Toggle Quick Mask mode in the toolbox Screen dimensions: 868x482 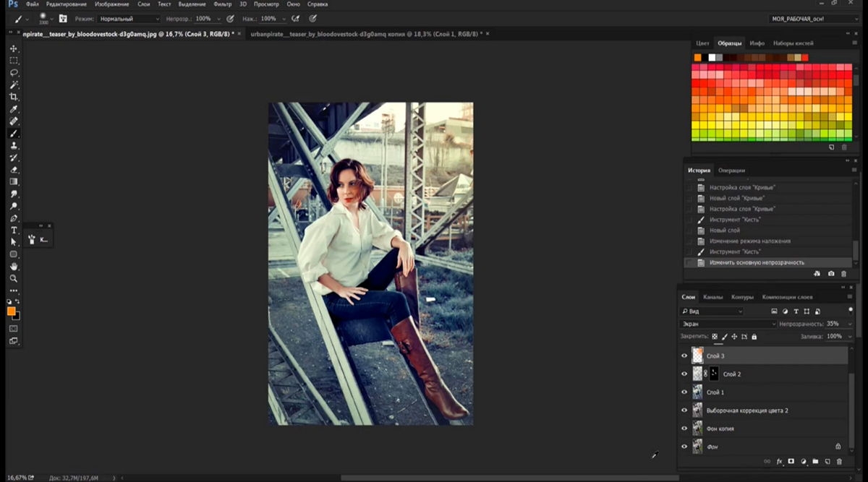click(x=14, y=329)
